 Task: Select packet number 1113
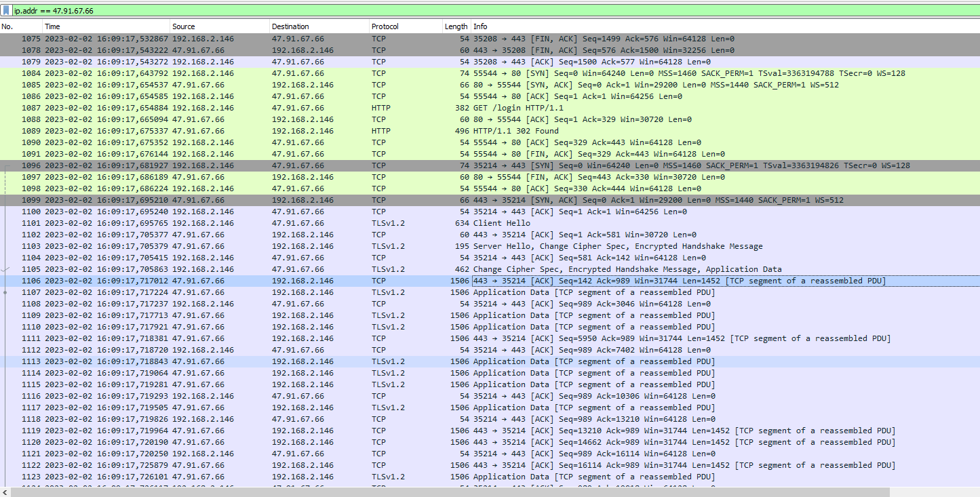490,361
